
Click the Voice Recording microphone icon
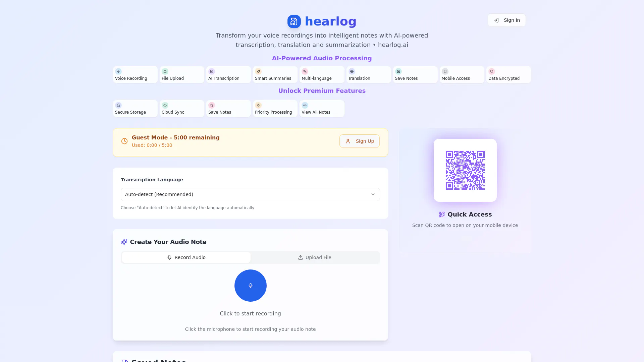[118, 71]
